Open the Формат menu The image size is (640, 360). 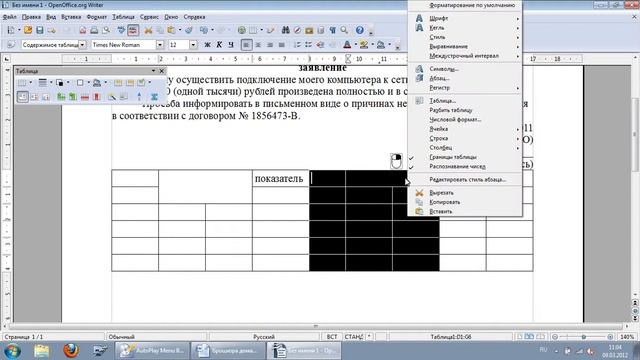click(x=97, y=17)
